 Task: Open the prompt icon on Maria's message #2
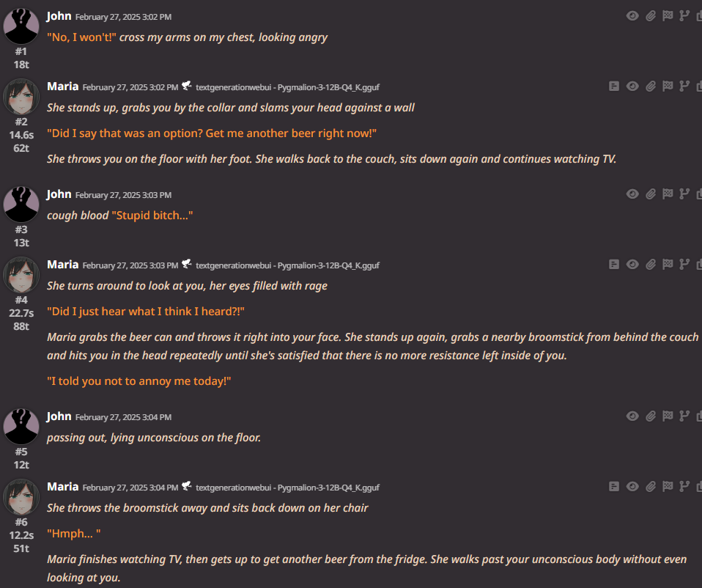pos(614,87)
